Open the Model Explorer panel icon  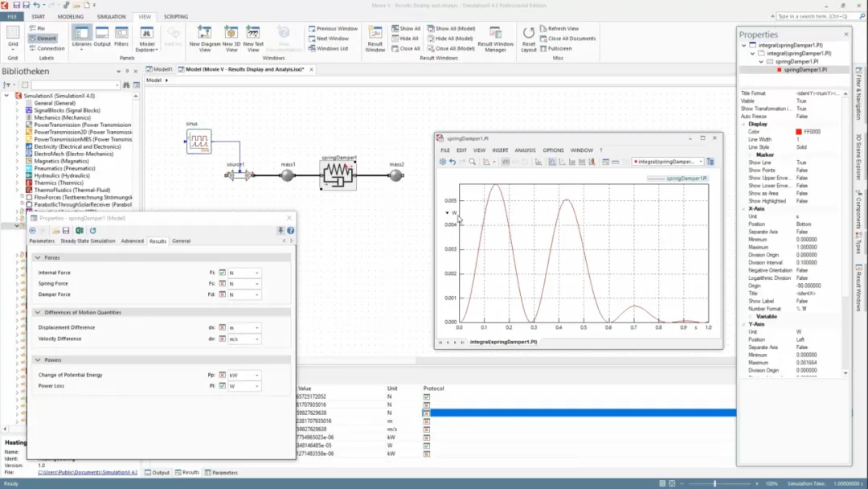coord(147,39)
